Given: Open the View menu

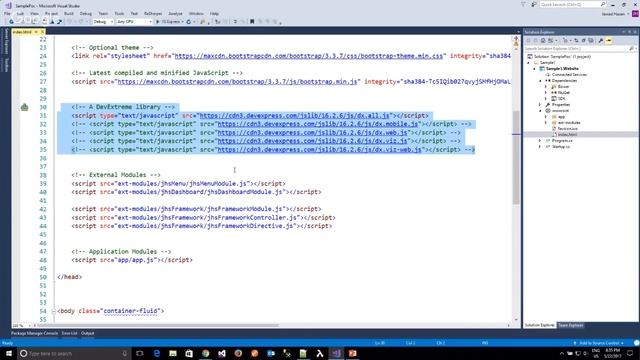Looking at the screenshot, I should pyautogui.click(x=34, y=13).
